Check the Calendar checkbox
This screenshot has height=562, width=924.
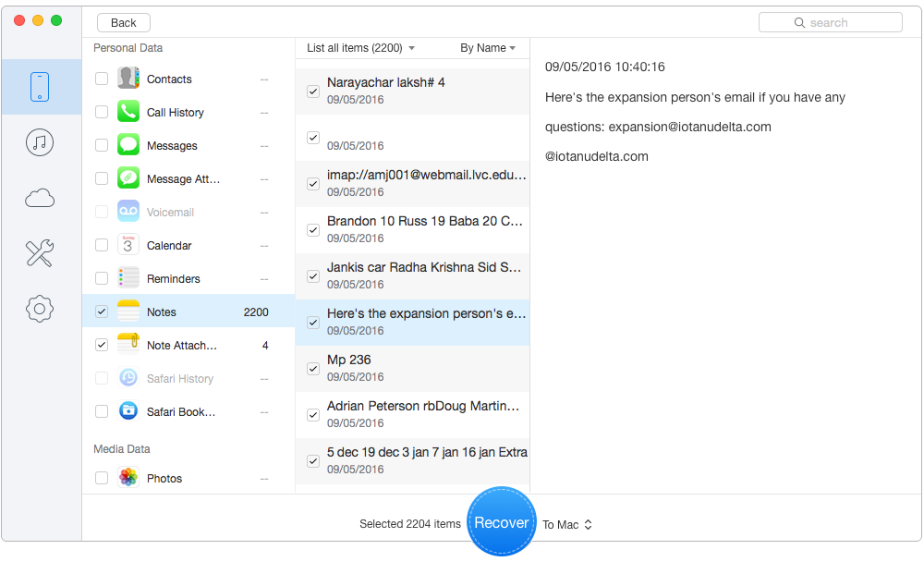coord(102,245)
